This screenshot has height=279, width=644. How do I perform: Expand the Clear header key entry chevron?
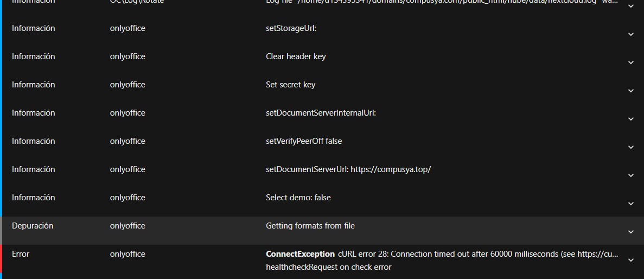tap(630, 62)
